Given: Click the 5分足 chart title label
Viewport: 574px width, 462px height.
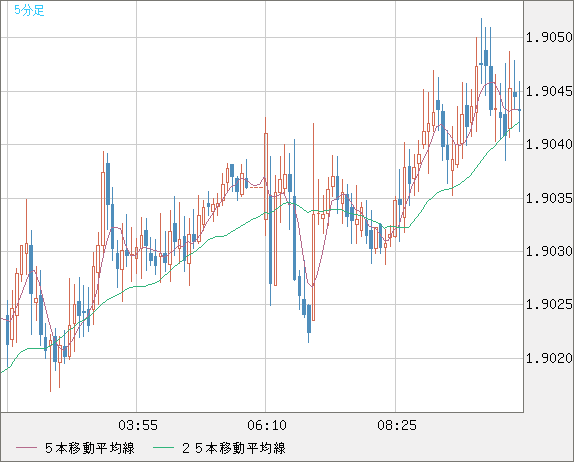Looking at the screenshot, I should click(x=29, y=10).
